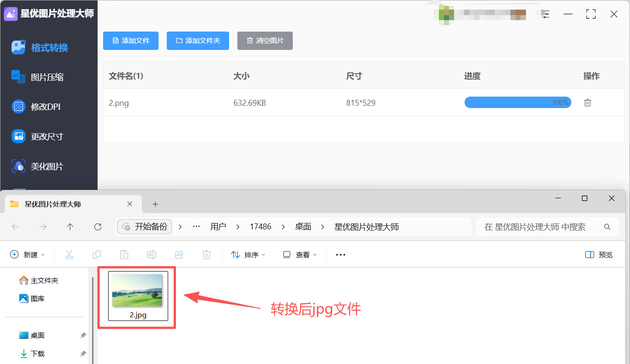Go up one folder level in Explorer
Viewport: 630px width, 364px height.
pos(70,227)
